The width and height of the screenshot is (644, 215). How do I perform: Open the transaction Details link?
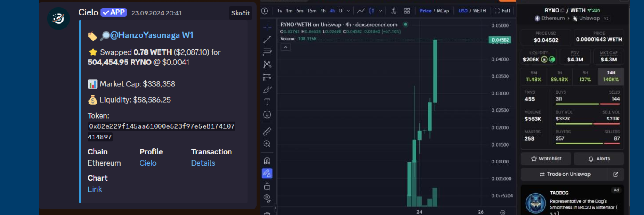pos(203,163)
